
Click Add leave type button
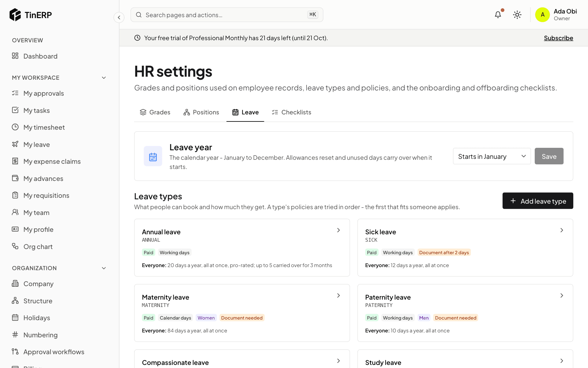537,201
